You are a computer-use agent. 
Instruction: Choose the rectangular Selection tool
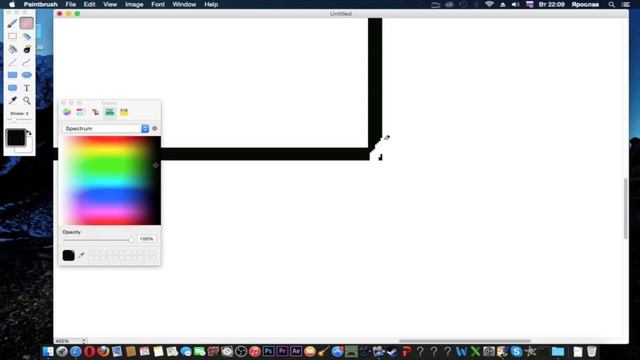pos(12,36)
